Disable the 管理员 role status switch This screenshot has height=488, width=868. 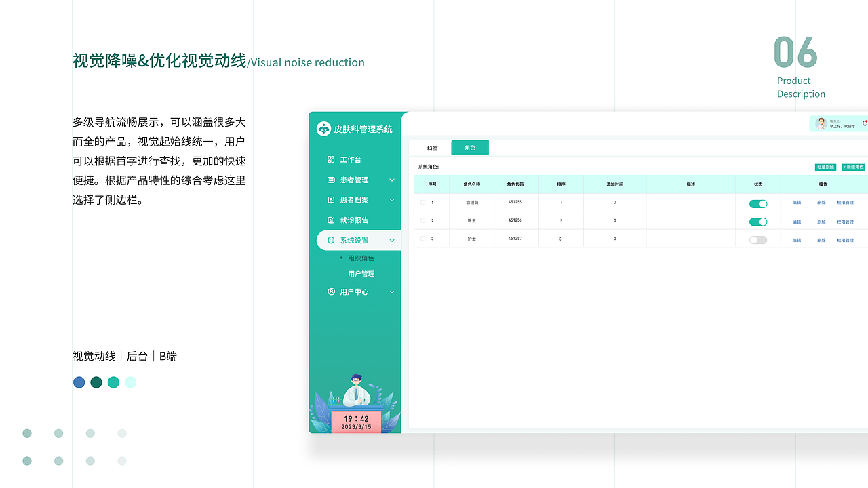point(757,202)
